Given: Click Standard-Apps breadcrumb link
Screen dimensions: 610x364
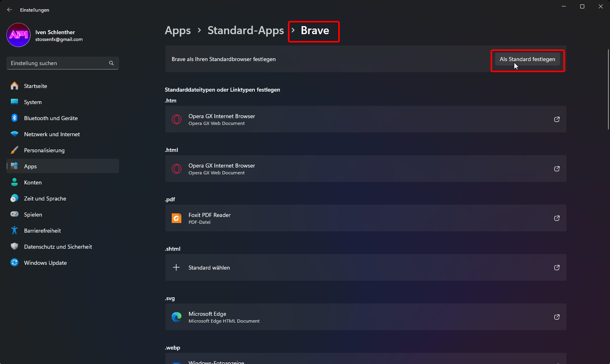Looking at the screenshot, I should [x=245, y=31].
